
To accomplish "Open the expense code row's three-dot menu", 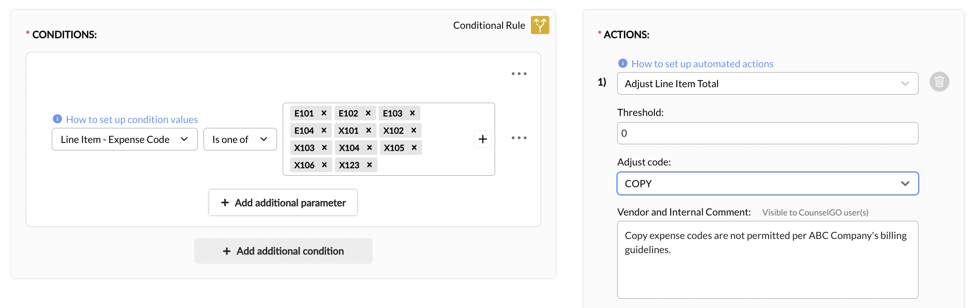I will coord(519,138).
